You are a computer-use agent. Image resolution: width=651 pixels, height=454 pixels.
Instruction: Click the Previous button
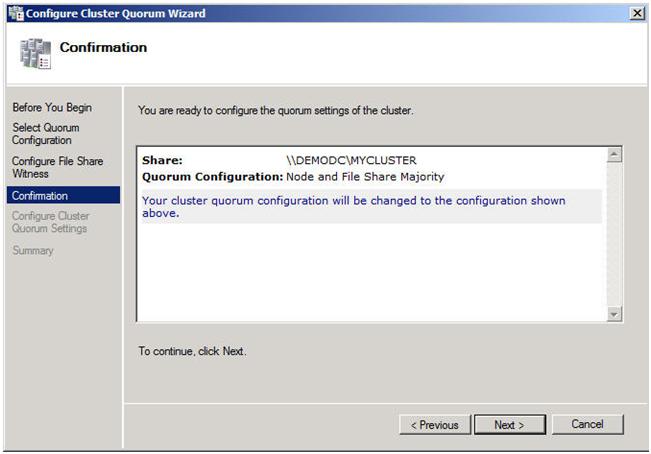435,425
